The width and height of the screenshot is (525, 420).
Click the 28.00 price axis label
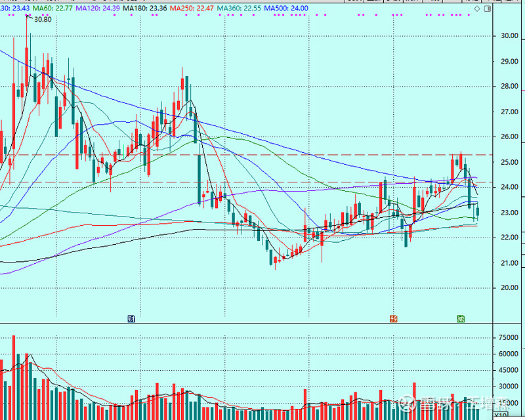pos(509,87)
